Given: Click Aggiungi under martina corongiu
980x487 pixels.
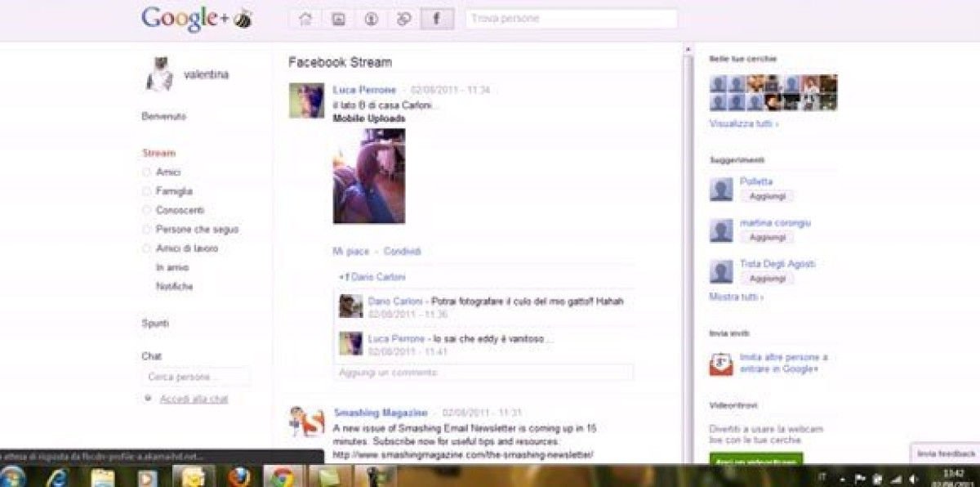Looking at the screenshot, I should (767, 237).
